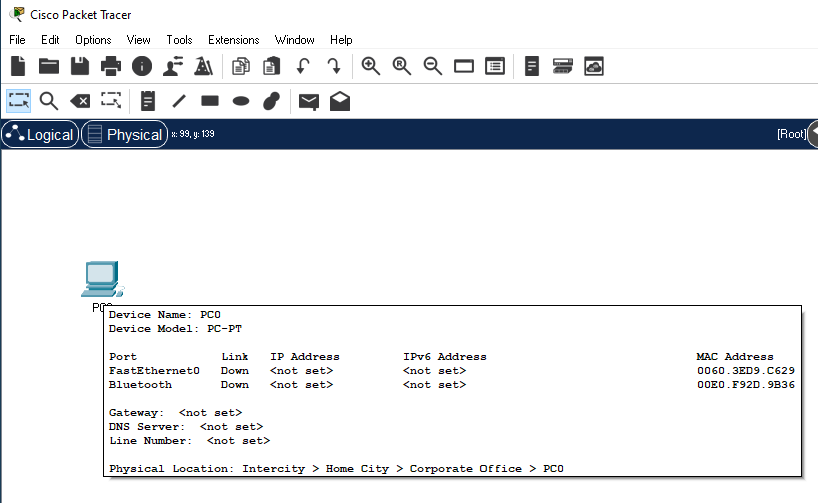Open the Drawing Palette rectangle icon
This screenshot has height=503, width=818.
tap(464, 66)
